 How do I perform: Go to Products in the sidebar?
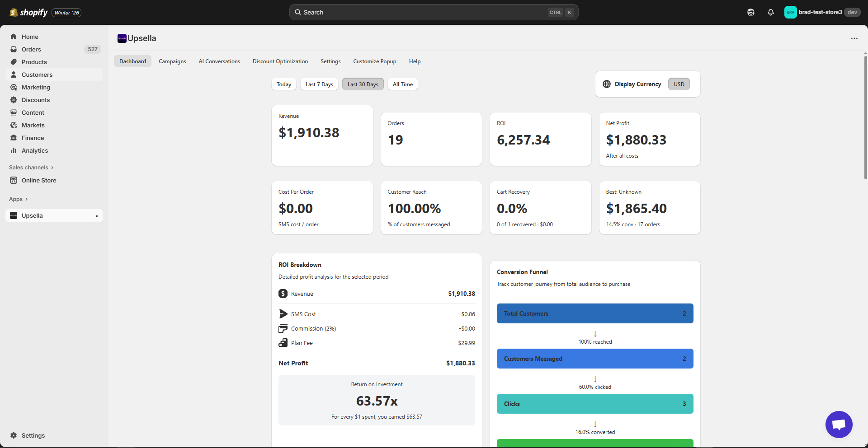click(x=54, y=62)
